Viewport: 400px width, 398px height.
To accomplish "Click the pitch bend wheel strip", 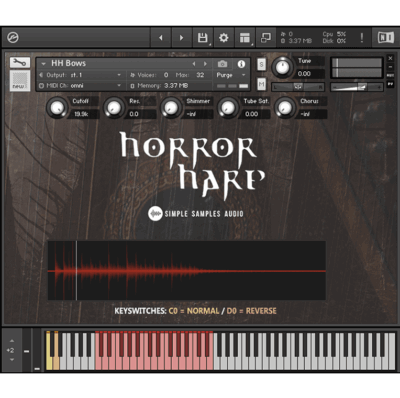I will [27, 350].
